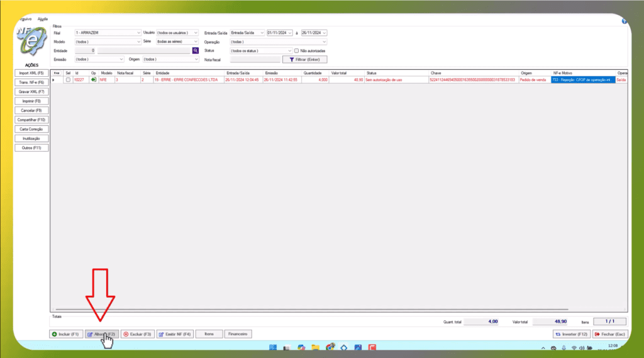Tick the Sel checkbox for invoice 10227

coord(68,80)
